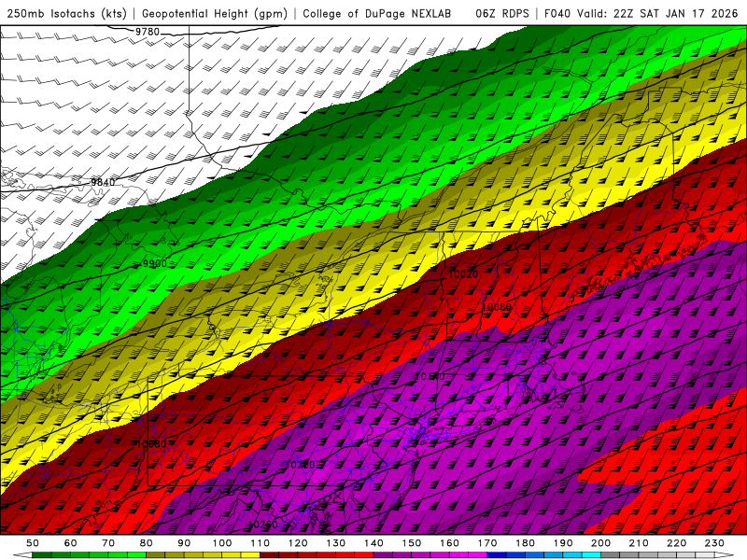This screenshot has height=560, width=747.
Task: Click the 160 kts legend value
Action: pos(450,543)
